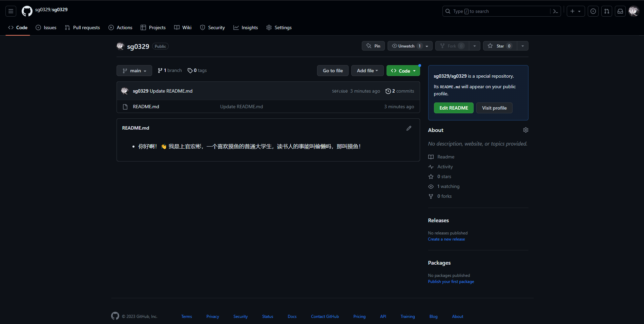
Task: Open the repository Settings tab
Action: click(279, 27)
